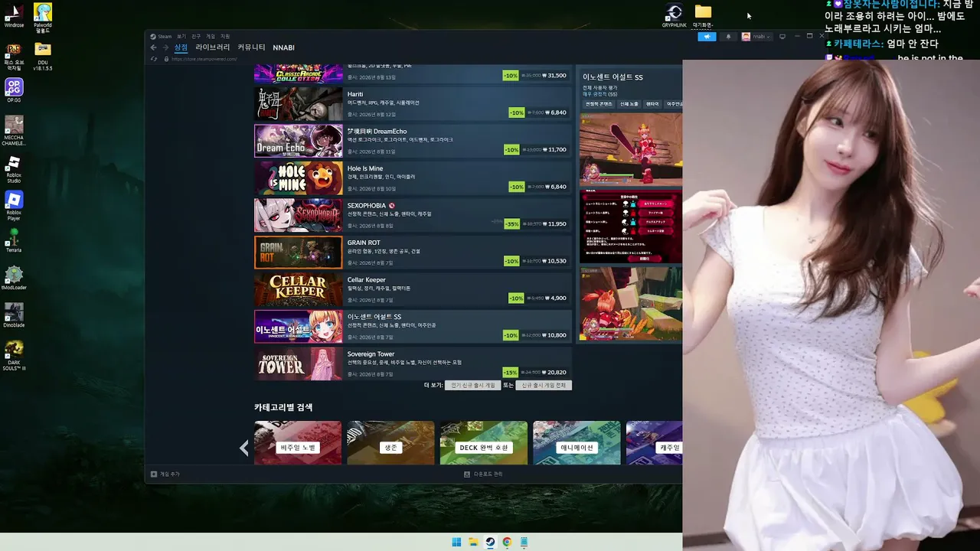
Task: Switch to the 라이브러리 tab
Action: (x=213, y=47)
